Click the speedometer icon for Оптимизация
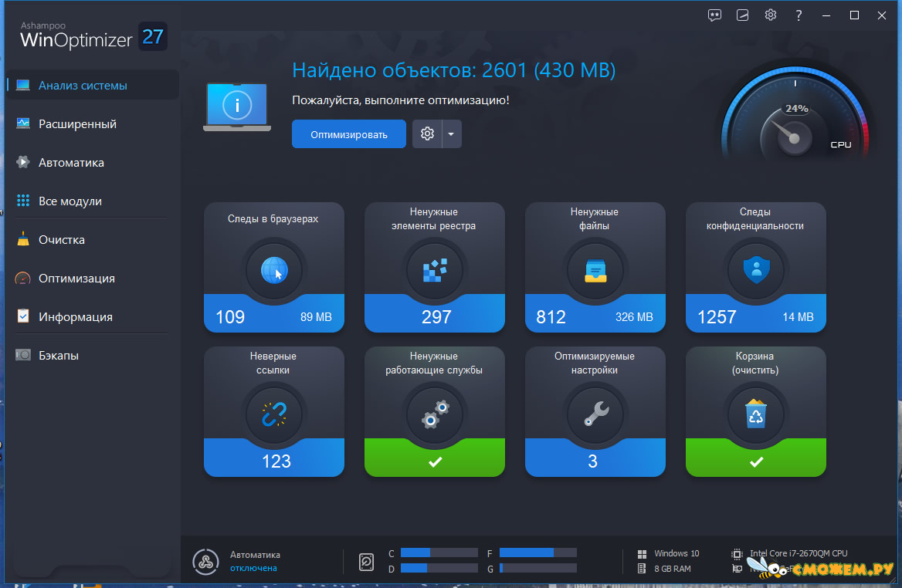 pyautogui.click(x=23, y=279)
